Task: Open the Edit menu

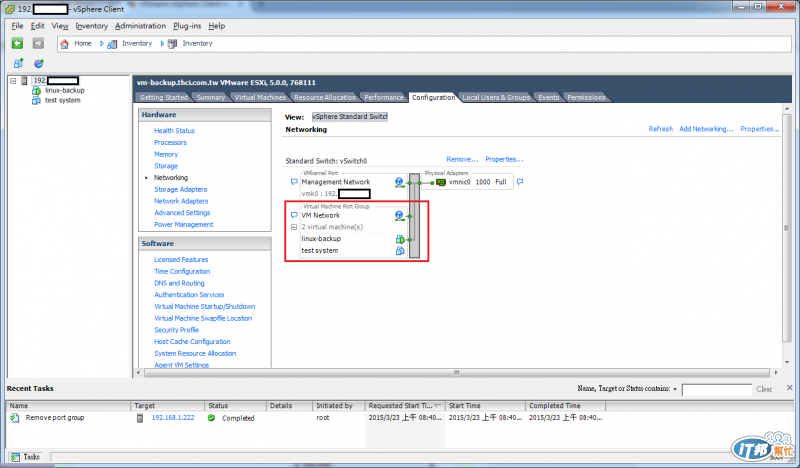Action: [37, 26]
